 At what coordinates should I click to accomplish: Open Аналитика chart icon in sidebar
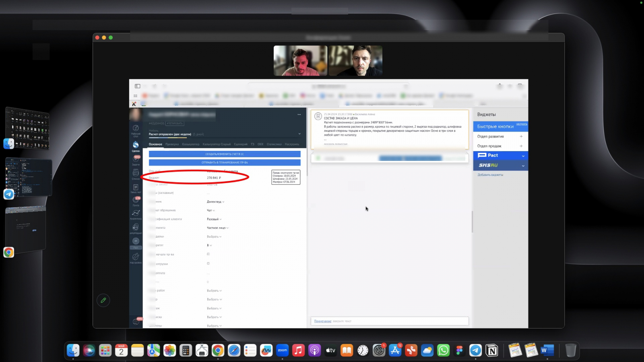(x=136, y=214)
